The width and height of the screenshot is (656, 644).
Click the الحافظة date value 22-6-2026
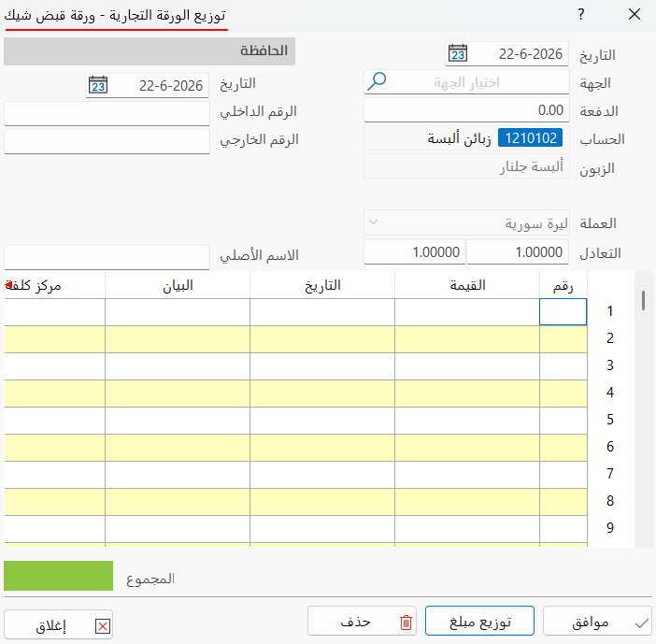click(171, 86)
